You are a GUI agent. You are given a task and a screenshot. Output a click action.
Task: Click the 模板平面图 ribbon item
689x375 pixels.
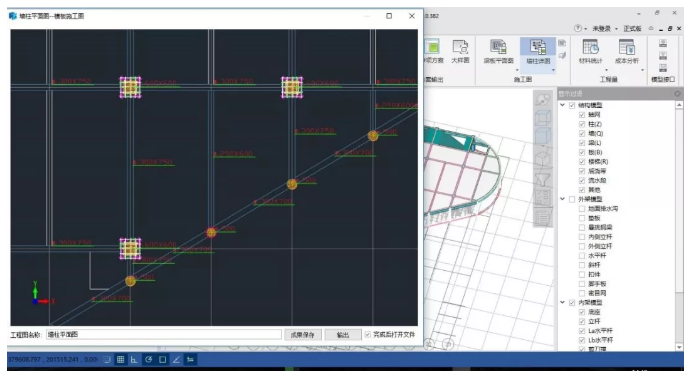click(498, 51)
